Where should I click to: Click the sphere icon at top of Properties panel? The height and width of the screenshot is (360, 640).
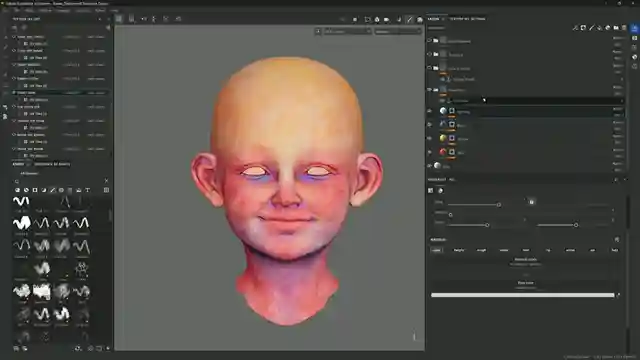(x=440, y=191)
